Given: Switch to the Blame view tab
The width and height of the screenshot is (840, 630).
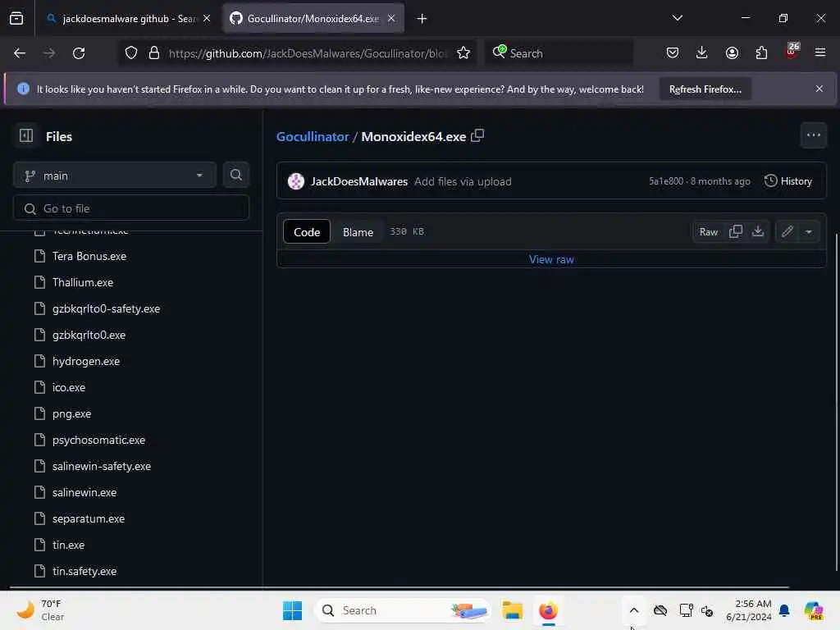Looking at the screenshot, I should coord(358,231).
